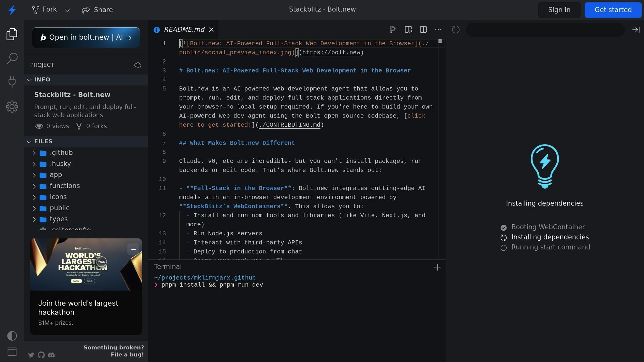Open the Ports plug icon in sidebar
This screenshot has width=644, height=362.
click(12, 82)
